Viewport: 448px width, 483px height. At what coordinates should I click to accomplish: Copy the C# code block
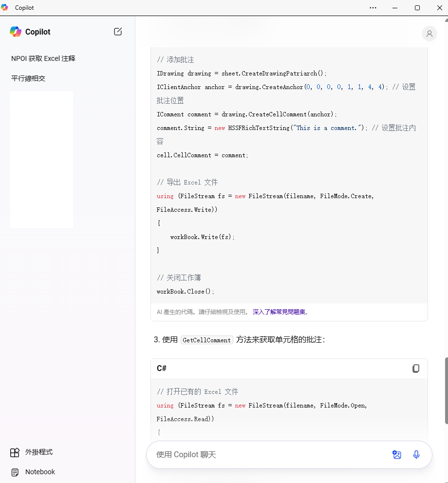coord(416,369)
